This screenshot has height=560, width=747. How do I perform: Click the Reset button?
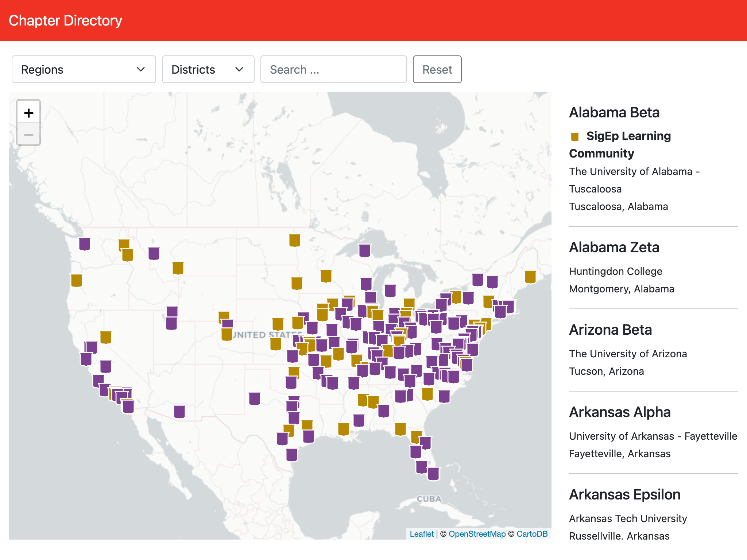[437, 69]
